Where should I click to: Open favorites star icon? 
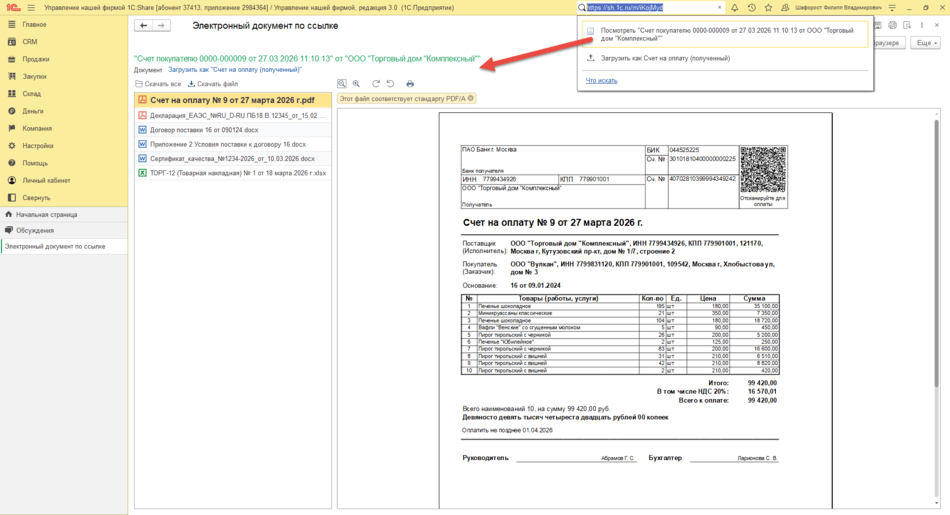point(768,7)
